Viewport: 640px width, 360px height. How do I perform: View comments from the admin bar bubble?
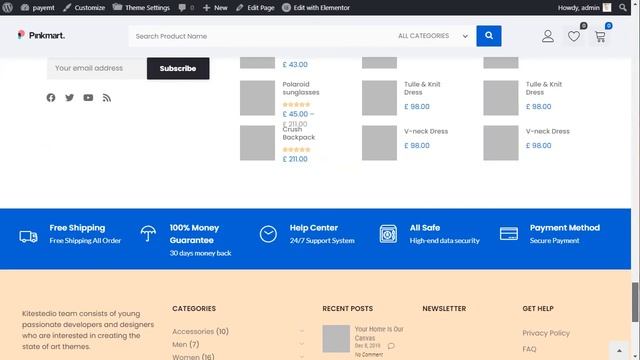click(x=186, y=7)
